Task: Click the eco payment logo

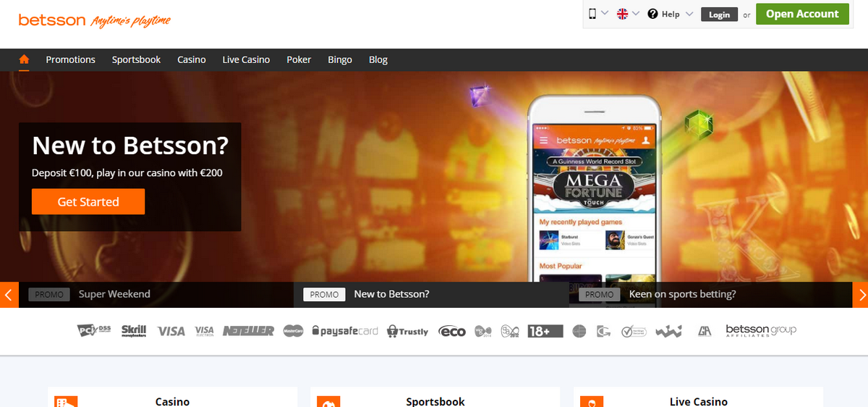Action: pos(452,331)
